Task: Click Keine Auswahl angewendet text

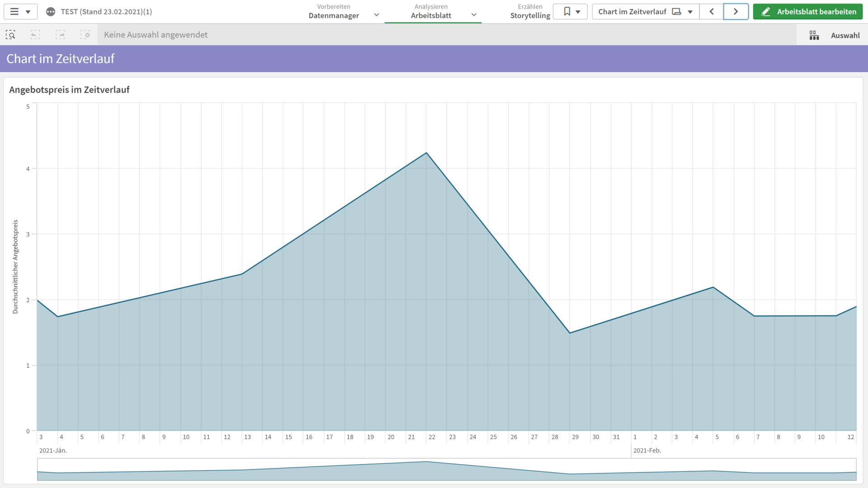Action: (156, 35)
